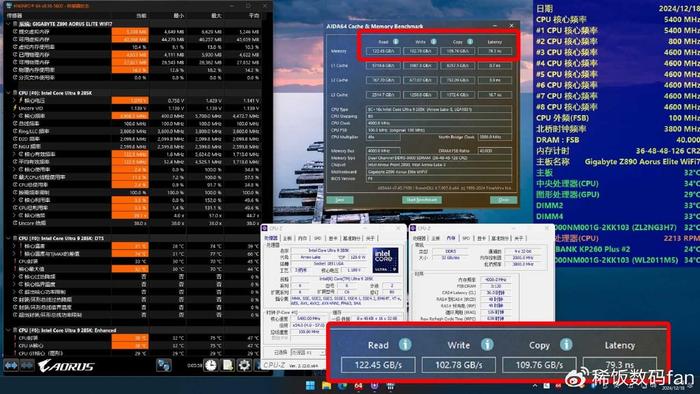
Task: Click Motherboard field in AIDA64 window
Action: (439, 172)
